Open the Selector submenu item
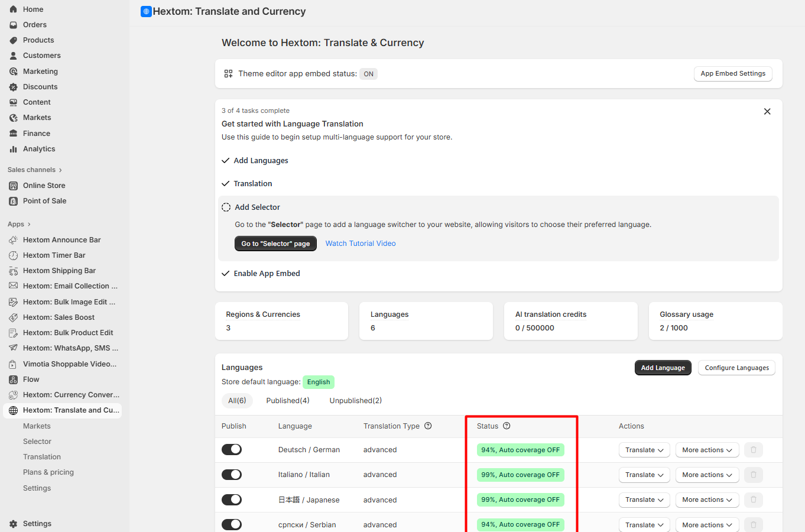 point(37,442)
